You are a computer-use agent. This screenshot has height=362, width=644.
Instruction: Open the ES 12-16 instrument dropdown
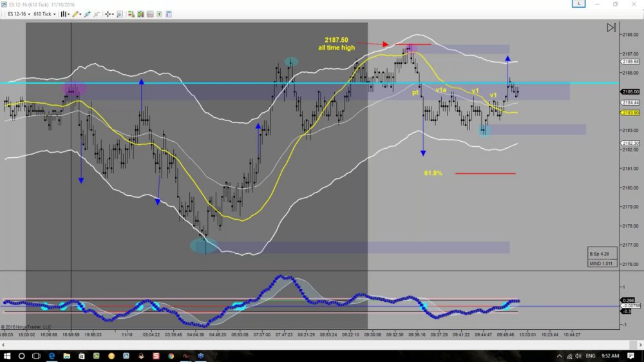pos(19,14)
